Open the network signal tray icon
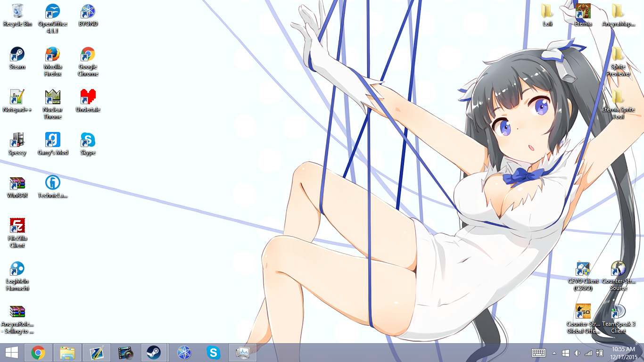This screenshot has width=644, height=362. [588, 353]
